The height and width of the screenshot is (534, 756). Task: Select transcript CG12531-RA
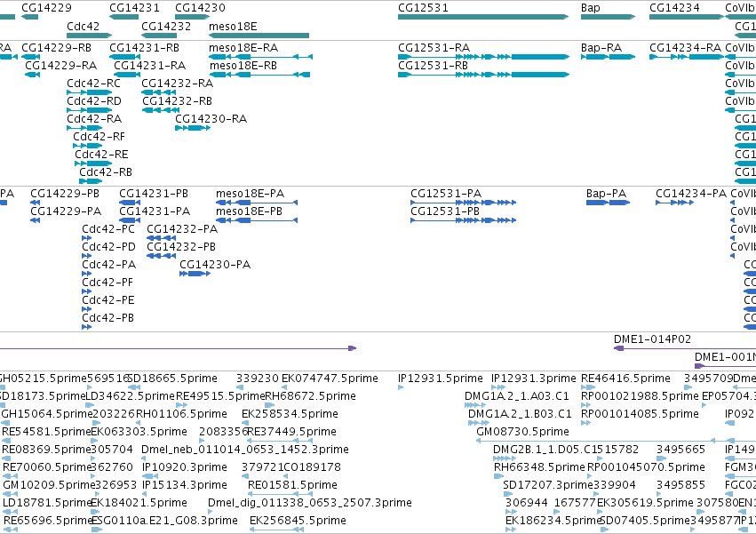(x=434, y=48)
